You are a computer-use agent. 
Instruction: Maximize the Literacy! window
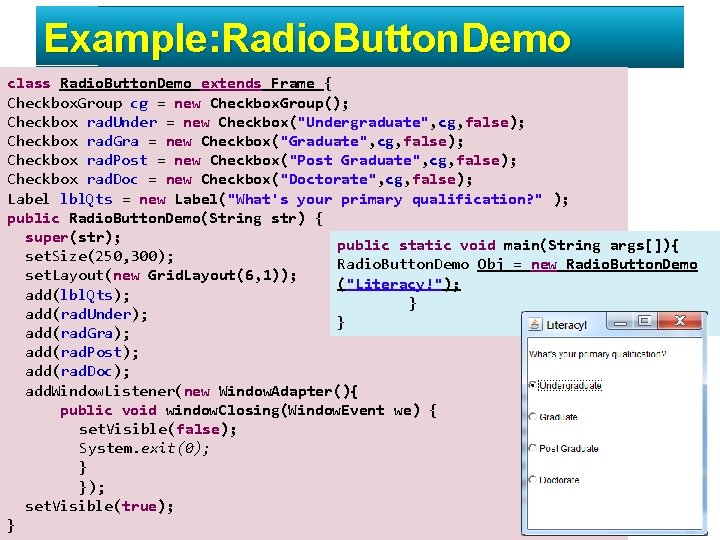pyautogui.click(x=645, y=321)
